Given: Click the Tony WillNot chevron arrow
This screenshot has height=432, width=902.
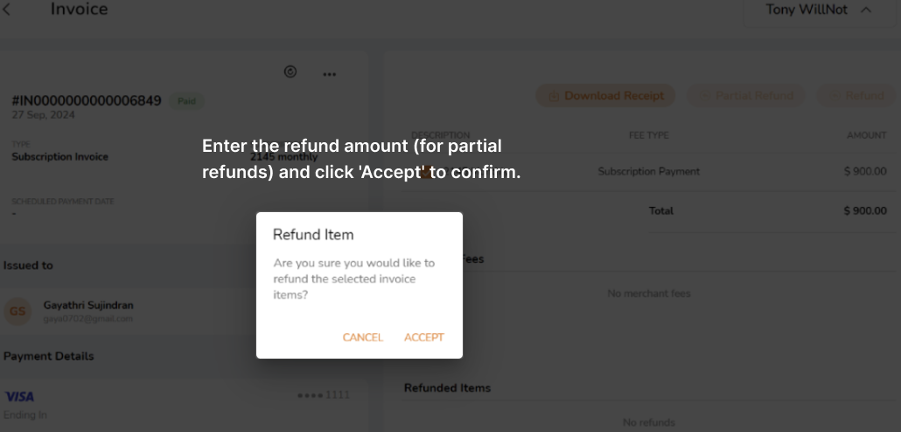Looking at the screenshot, I should (866, 10).
